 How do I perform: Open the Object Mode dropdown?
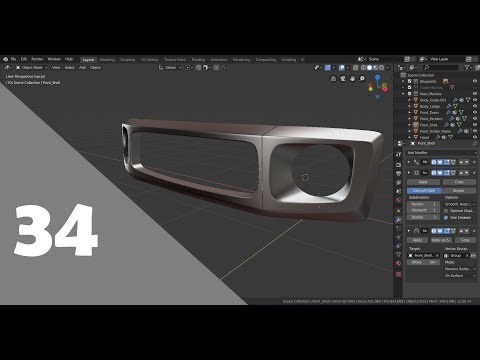32,68
